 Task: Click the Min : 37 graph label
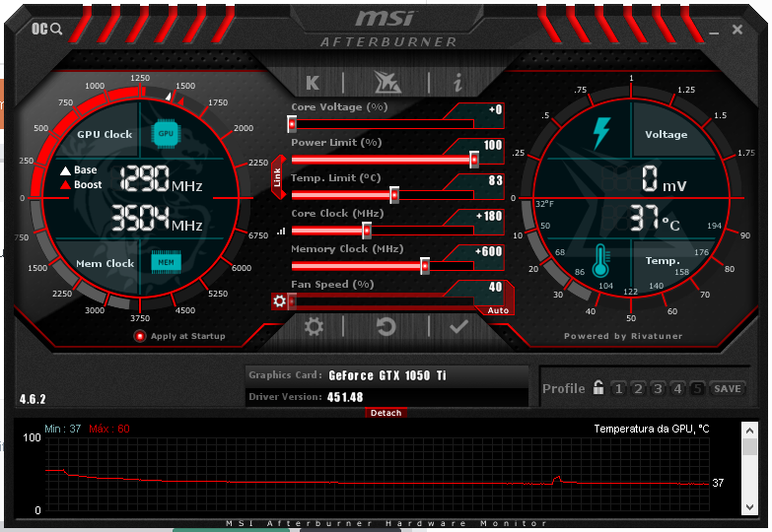tap(62, 429)
